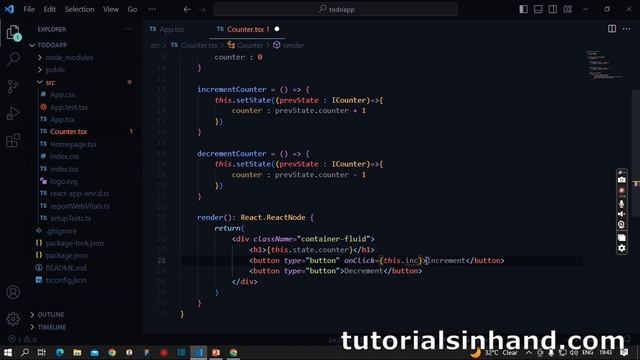Open the Explorer view in activity bar
640x360 pixels.
coord(13,32)
